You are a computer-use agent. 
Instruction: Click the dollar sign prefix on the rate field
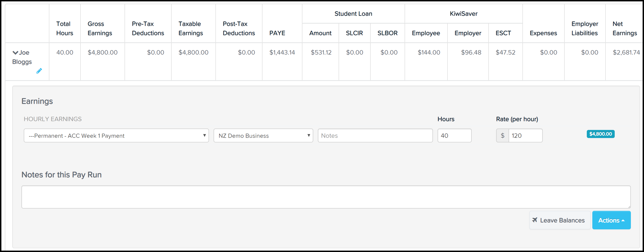(502, 135)
